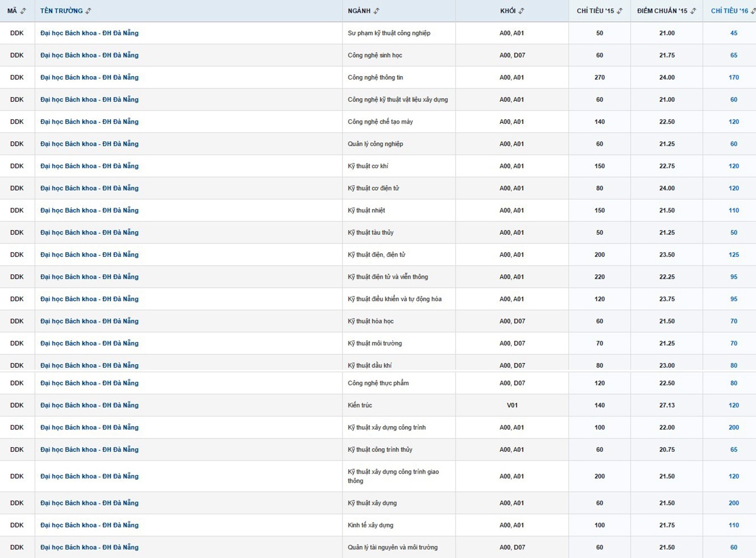Open school link in the Kiến trúc row

89,405
